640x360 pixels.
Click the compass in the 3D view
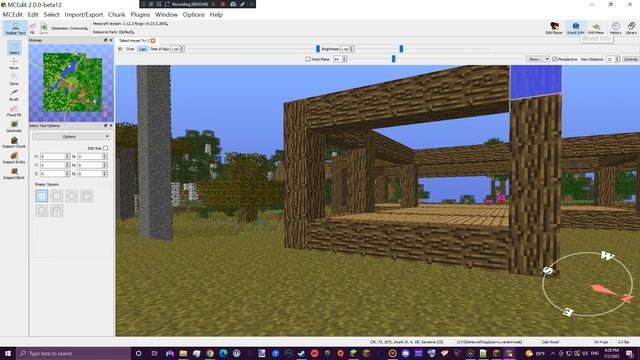[x=588, y=284]
